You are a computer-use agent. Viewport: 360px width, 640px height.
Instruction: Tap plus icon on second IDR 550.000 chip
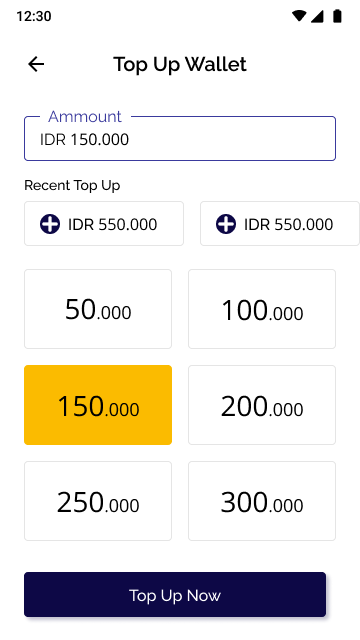coord(226,224)
